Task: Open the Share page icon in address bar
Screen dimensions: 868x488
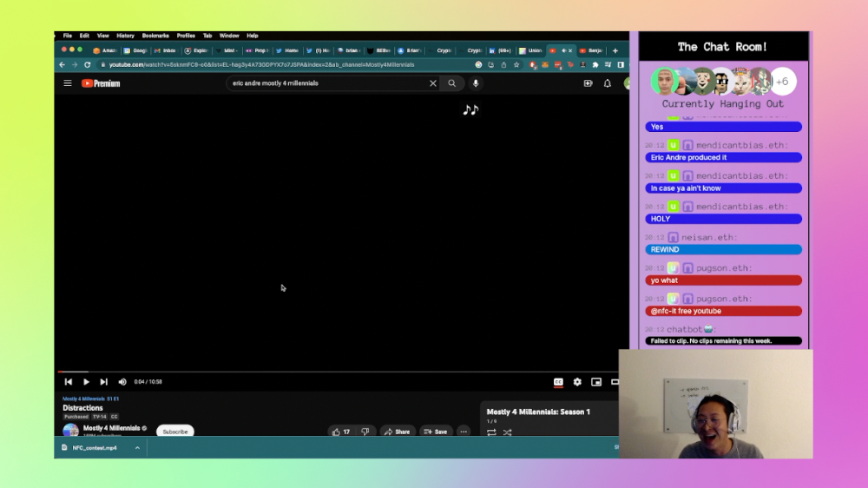Action: click(503, 65)
